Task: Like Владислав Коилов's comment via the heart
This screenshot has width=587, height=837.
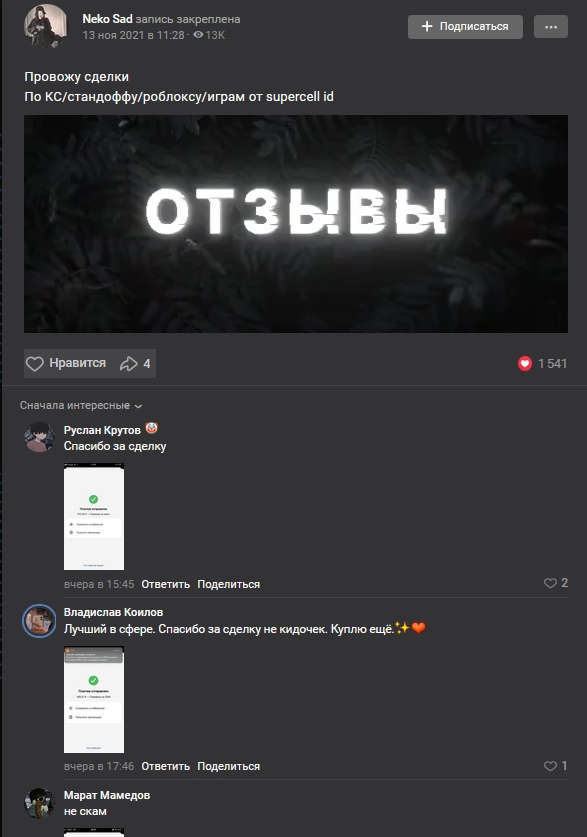Action: pyautogui.click(x=550, y=765)
